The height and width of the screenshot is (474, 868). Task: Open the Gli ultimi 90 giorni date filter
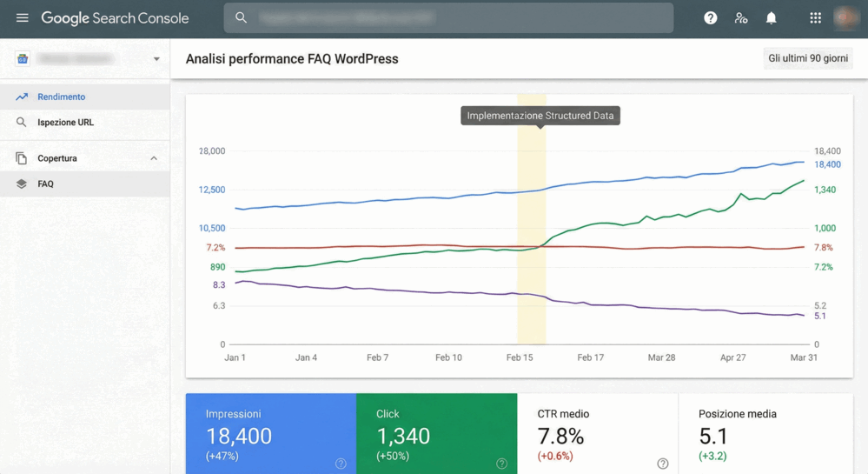[808, 58]
